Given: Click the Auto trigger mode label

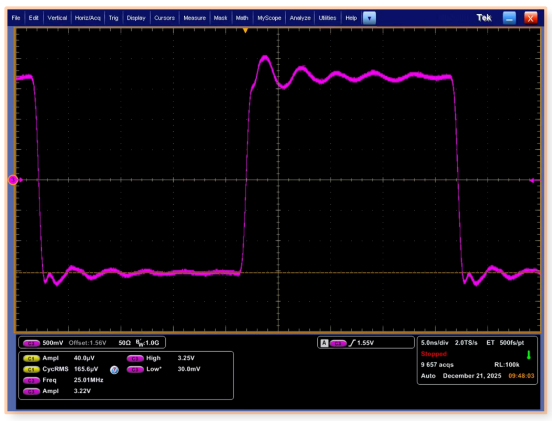Looking at the screenshot, I should tap(428, 376).
